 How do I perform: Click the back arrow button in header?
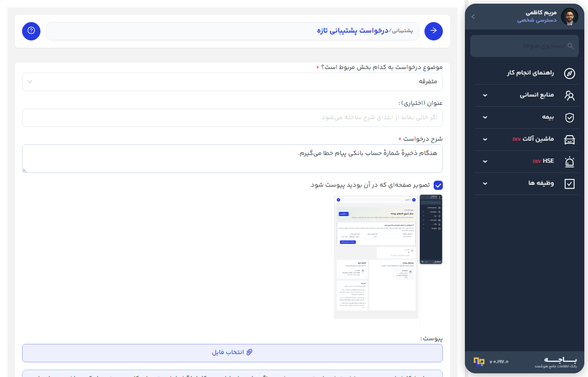pyautogui.click(x=434, y=31)
